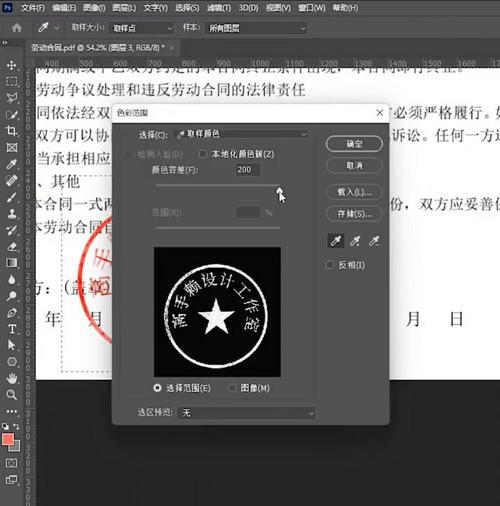Open the 视图 menu
Image resolution: width=500 pixels, height=506 pixels.
(278, 8)
